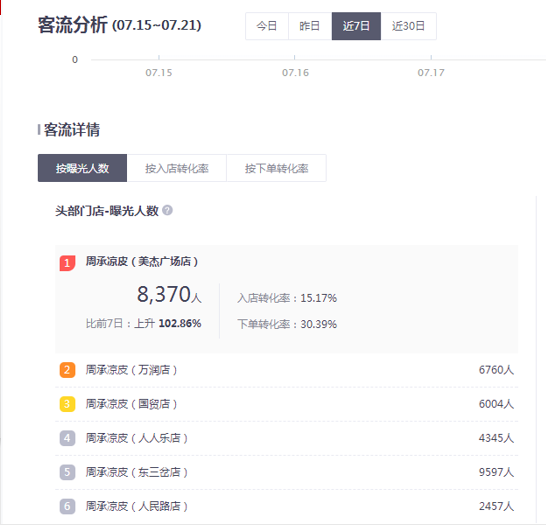Click the help icon beside 头部门店-曝光人数
Image resolution: width=546 pixels, height=525 pixels.
tap(167, 210)
